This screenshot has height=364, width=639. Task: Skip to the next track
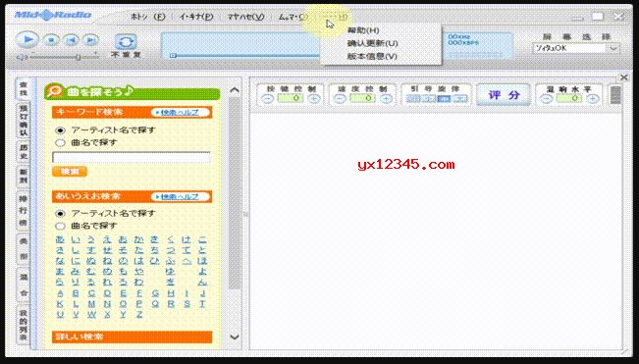pyautogui.click(x=91, y=40)
